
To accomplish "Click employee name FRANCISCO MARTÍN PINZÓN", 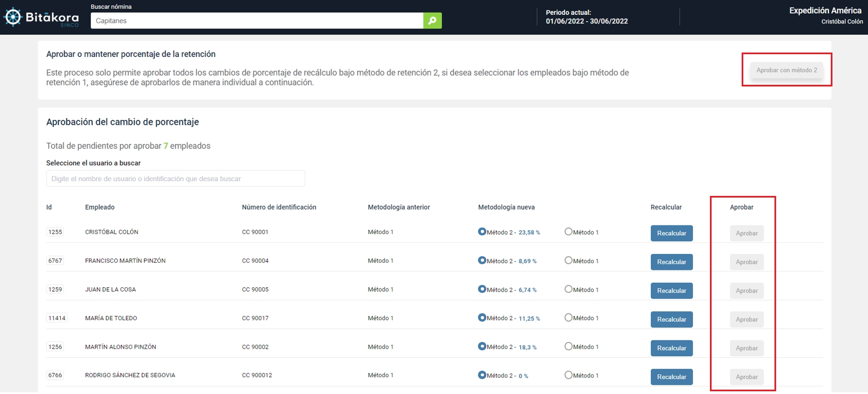I will tap(125, 260).
